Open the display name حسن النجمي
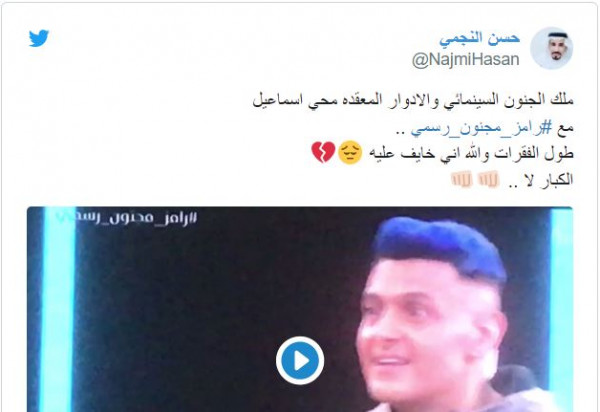Image resolution: width=600 pixels, height=412 pixels. (479, 38)
